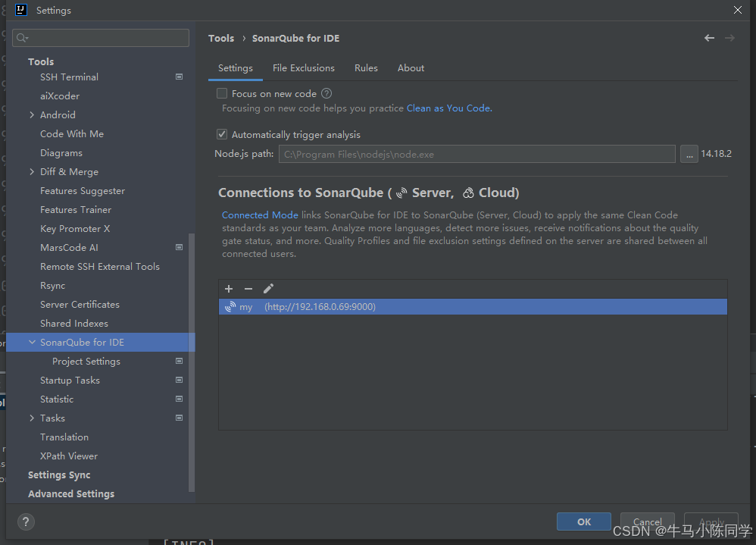
Task: Click the back navigation arrow
Action: click(709, 38)
